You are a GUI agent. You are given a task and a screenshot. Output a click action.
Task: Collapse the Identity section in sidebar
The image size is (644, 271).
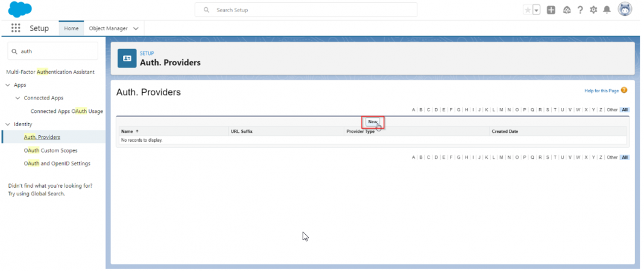[x=8, y=124]
